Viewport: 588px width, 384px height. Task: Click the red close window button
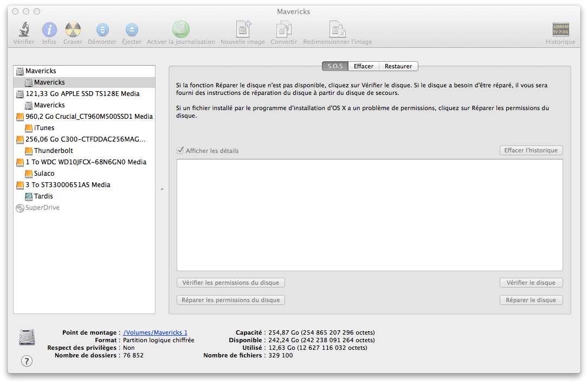pos(15,11)
